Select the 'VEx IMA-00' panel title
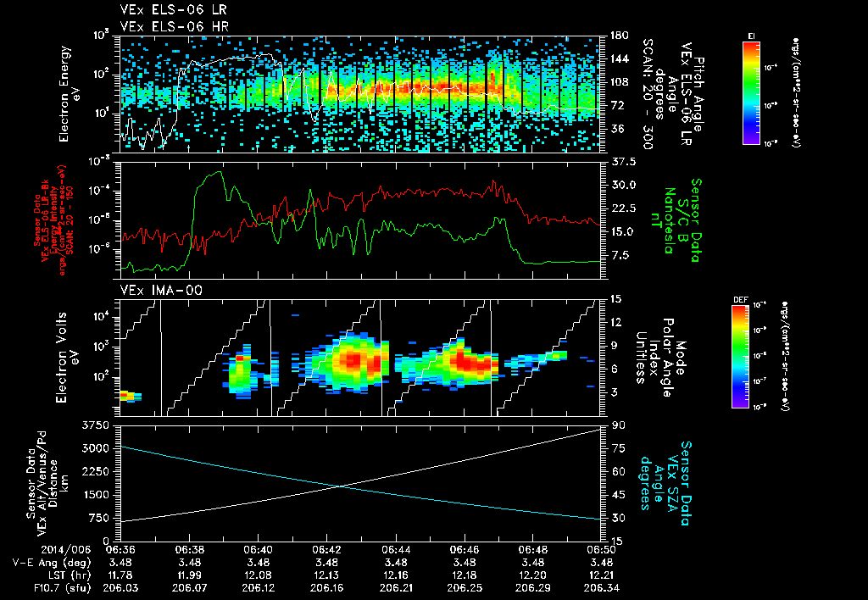The width and height of the screenshot is (868, 600). (161, 290)
